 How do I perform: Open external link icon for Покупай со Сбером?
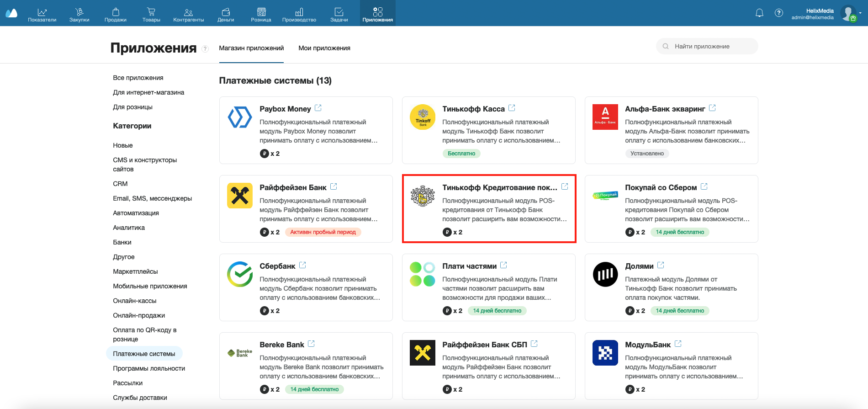704,187
